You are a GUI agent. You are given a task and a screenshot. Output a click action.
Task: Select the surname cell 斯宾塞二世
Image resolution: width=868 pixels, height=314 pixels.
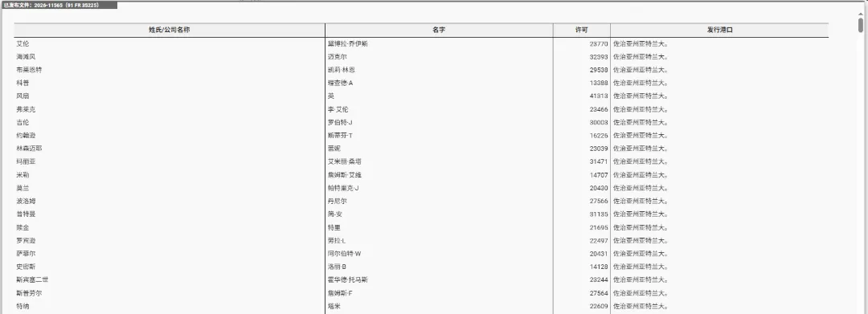point(32,280)
